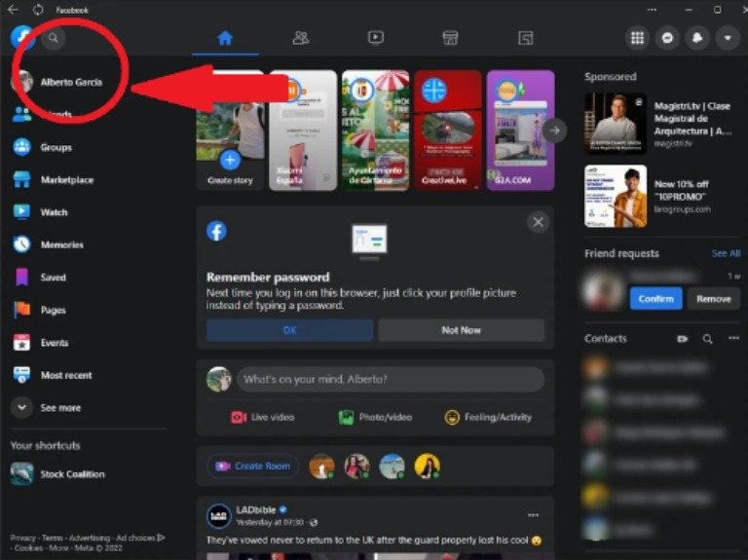Expand See more in the sidebar
The height and width of the screenshot is (560, 748).
60,408
